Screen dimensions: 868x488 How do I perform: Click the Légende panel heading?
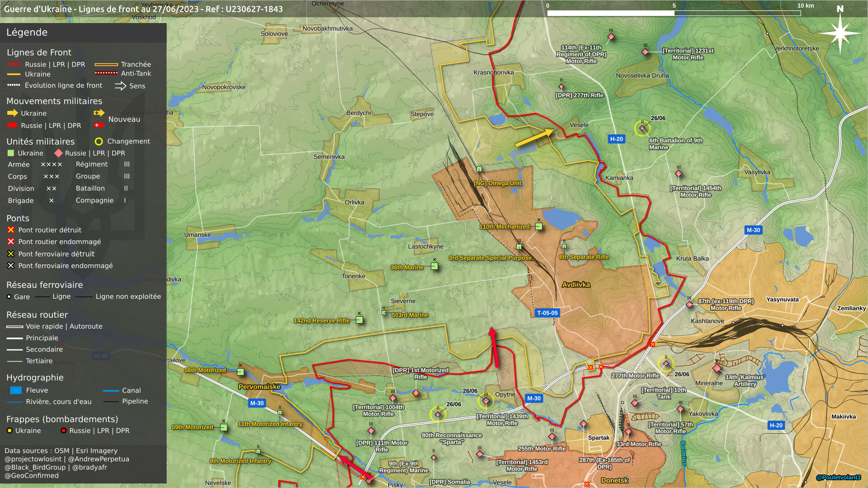tap(27, 32)
